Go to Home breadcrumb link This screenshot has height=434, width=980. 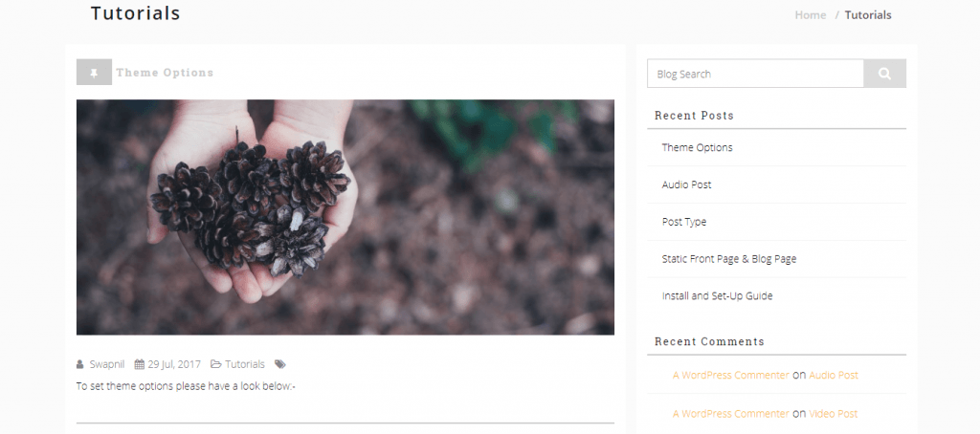pos(810,15)
